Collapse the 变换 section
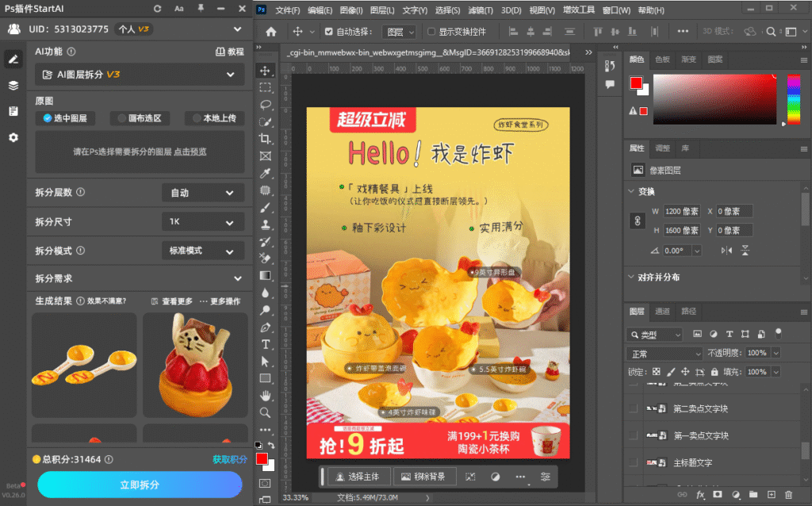The height and width of the screenshot is (506, 812). (630, 192)
